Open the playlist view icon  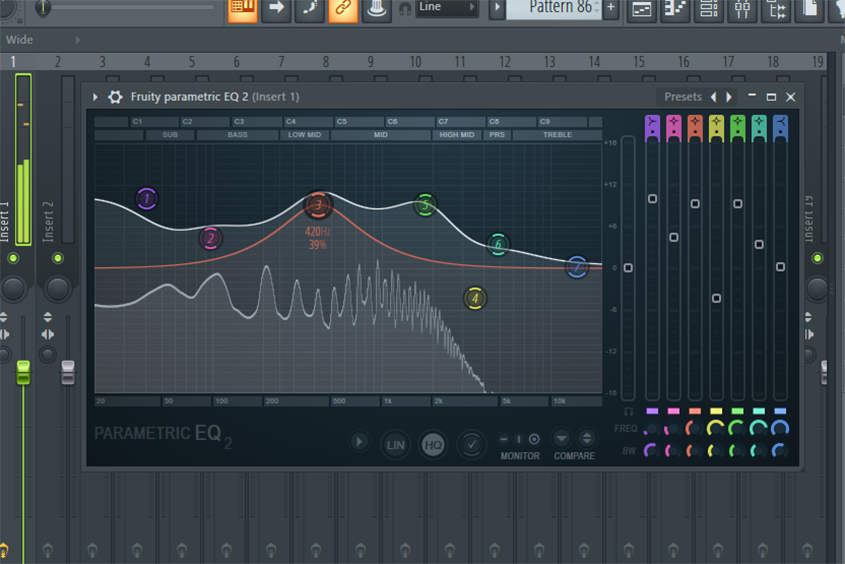coord(642,9)
